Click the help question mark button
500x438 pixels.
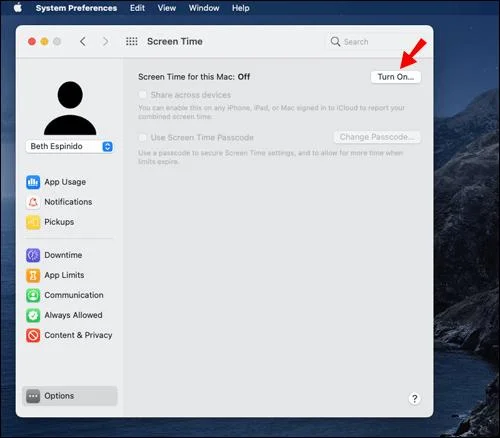click(414, 399)
